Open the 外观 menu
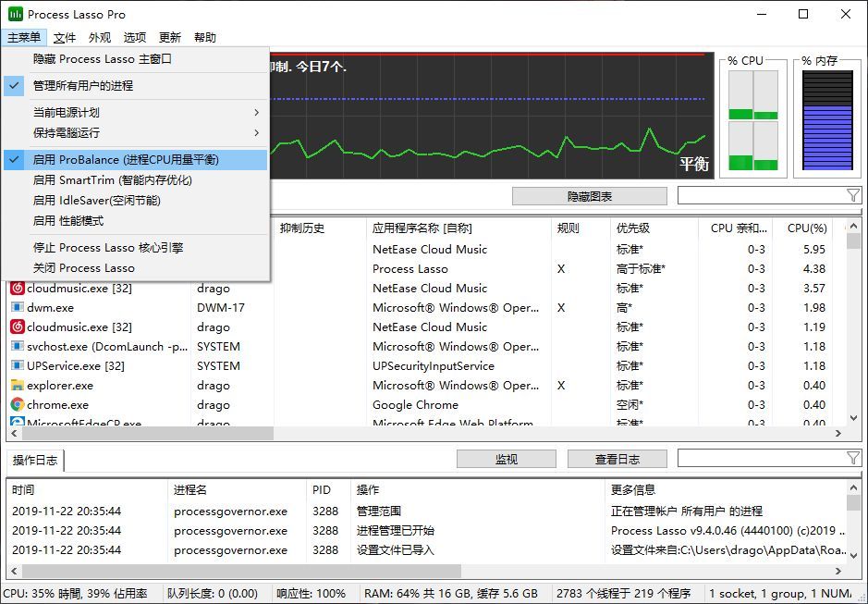 (x=100, y=38)
